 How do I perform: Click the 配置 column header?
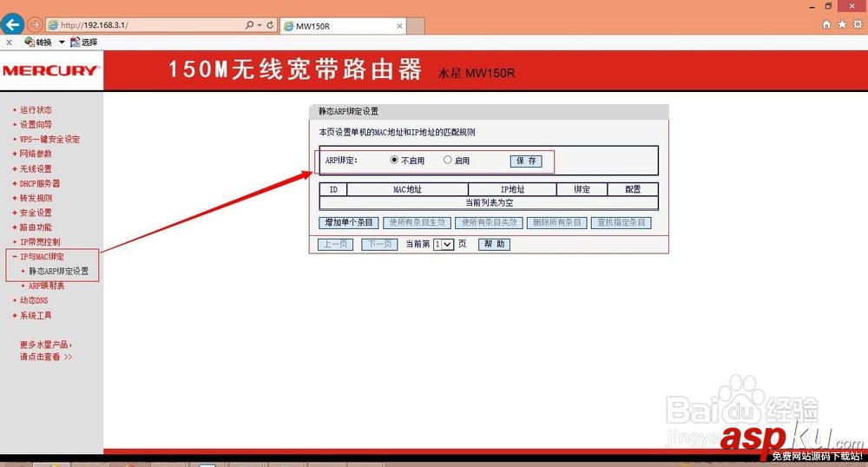[x=633, y=189]
